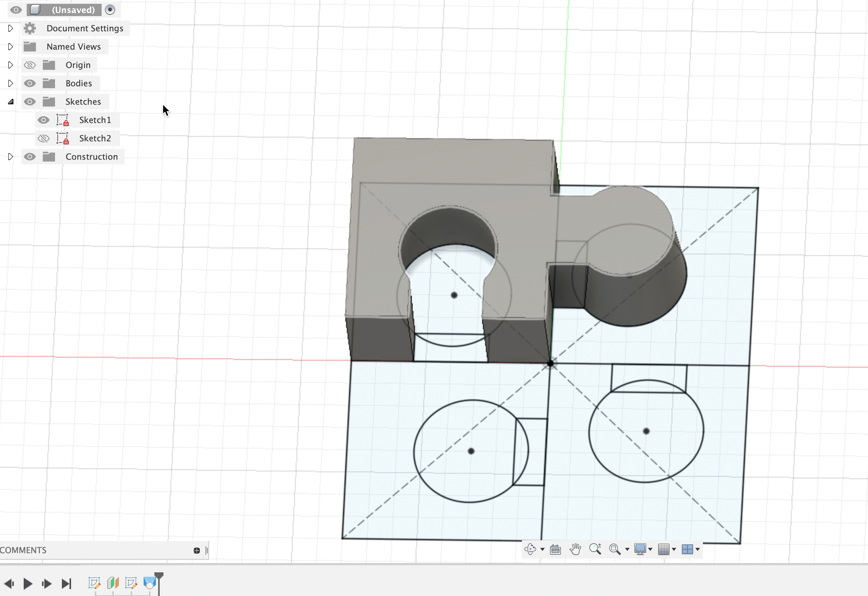The width and height of the screenshot is (868, 596).
Task: Click the step forward playback control
Action: (46, 583)
